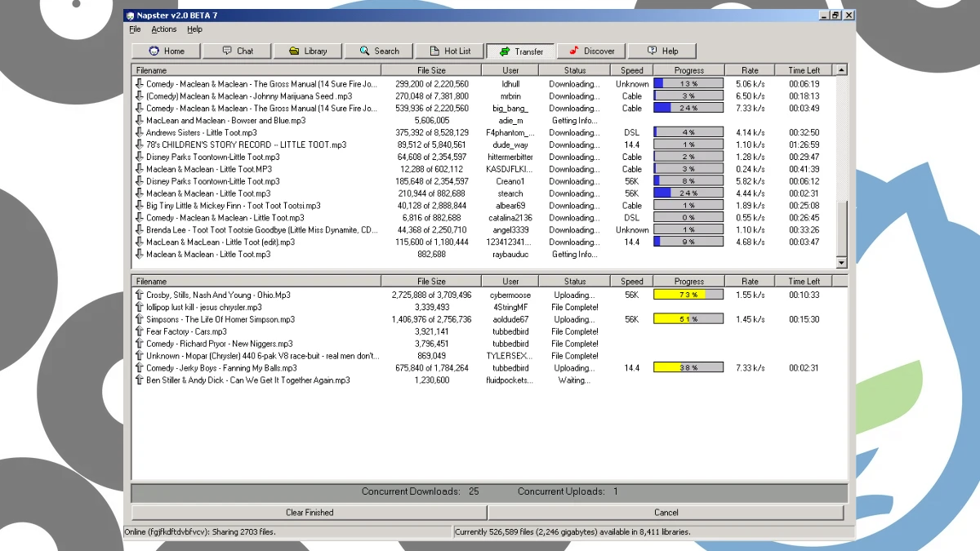Sort uploads by Status column header
This screenshot has width=980, height=551.
click(574, 282)
